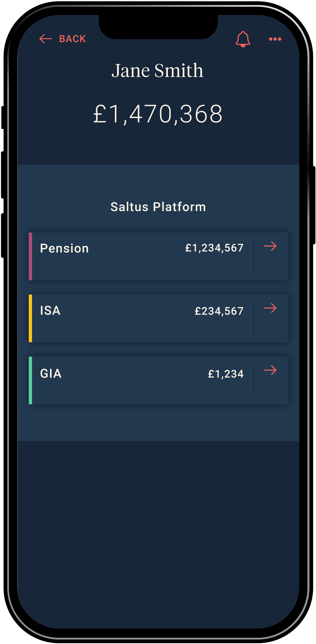Screen dimensions: 316x644
Task: Click the £234,567 ISA balance amount
Action: (219, 311)
